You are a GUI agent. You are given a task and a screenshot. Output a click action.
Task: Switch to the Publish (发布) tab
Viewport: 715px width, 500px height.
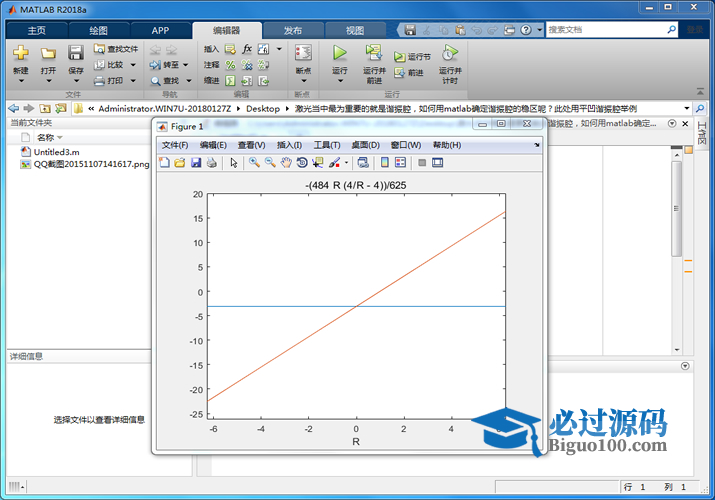click(x=293, y=31)
